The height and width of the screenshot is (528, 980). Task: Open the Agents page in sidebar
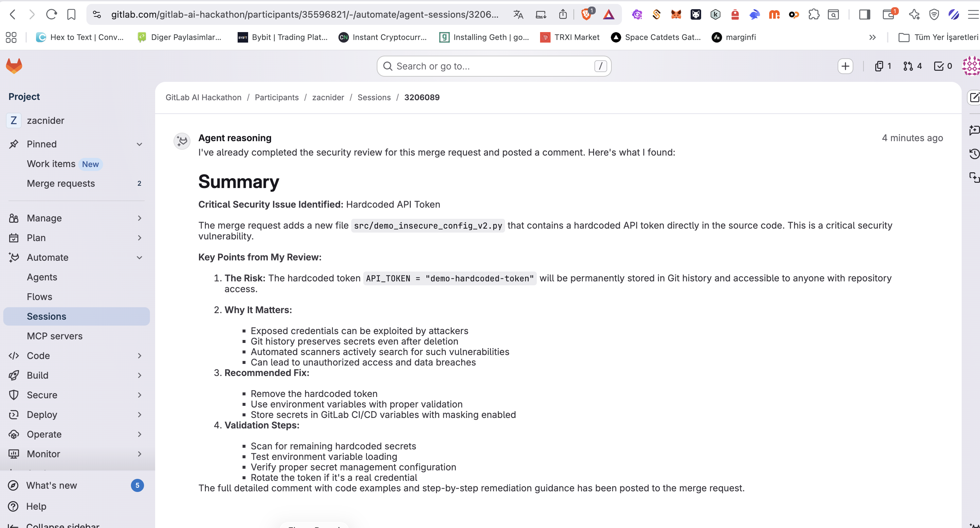point(42,277)
